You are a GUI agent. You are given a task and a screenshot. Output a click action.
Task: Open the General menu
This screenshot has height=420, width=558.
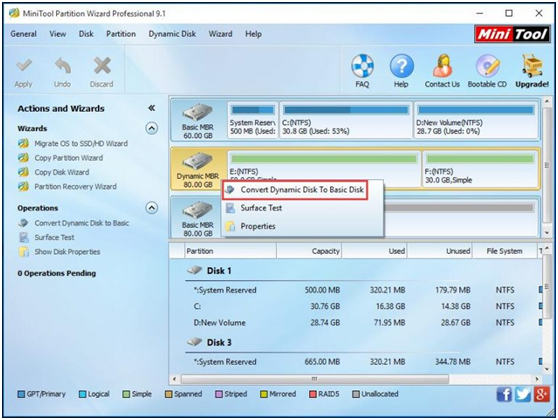tap(23, 34)
